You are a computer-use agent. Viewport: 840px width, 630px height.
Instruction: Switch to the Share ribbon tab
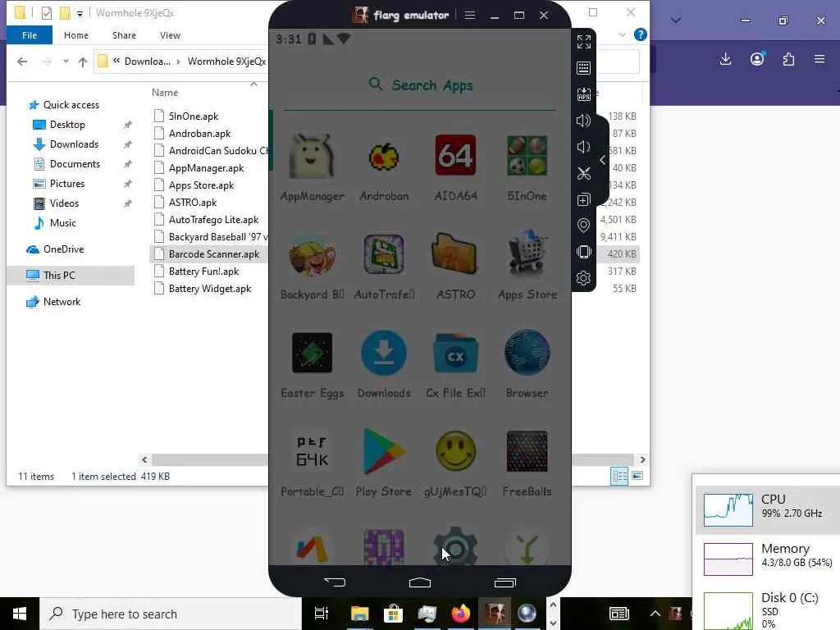(x=124, y=35)
